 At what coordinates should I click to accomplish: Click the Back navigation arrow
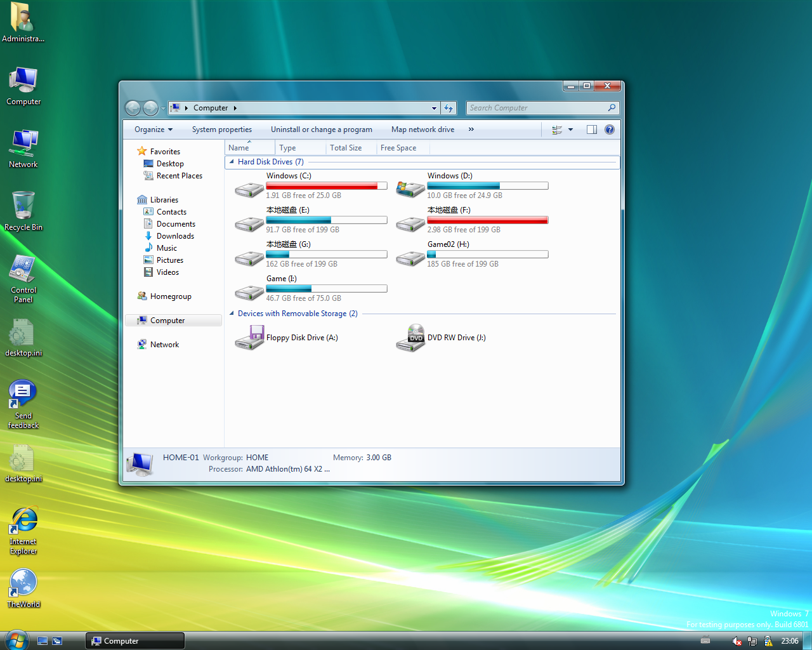[133, 108]
